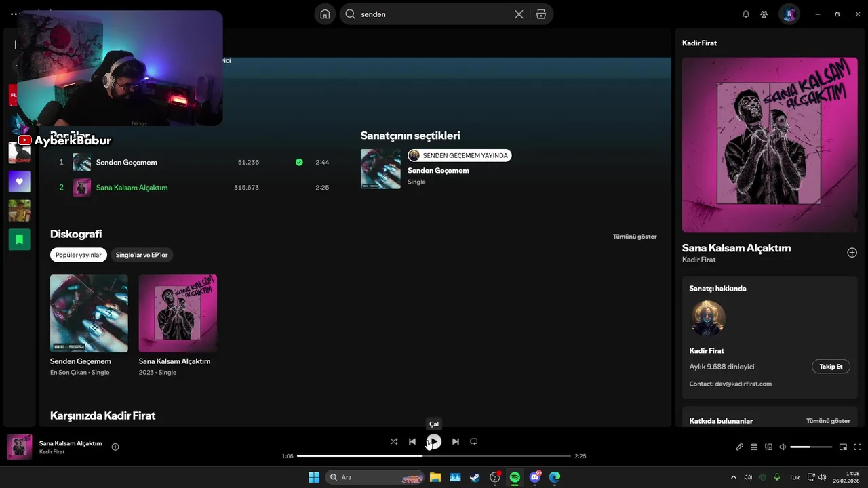The image size is (868, 488).
Task: Click the search input containing senden
Action: 434,14
